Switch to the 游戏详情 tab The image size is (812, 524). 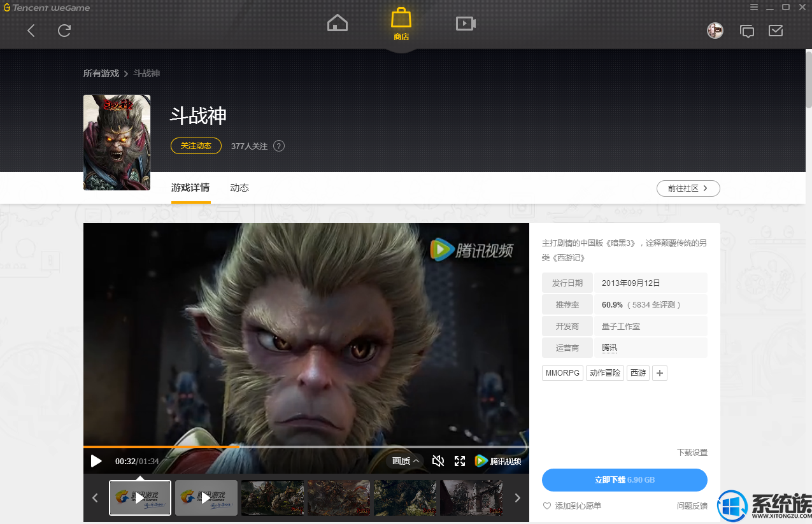[x=190, y=188]
